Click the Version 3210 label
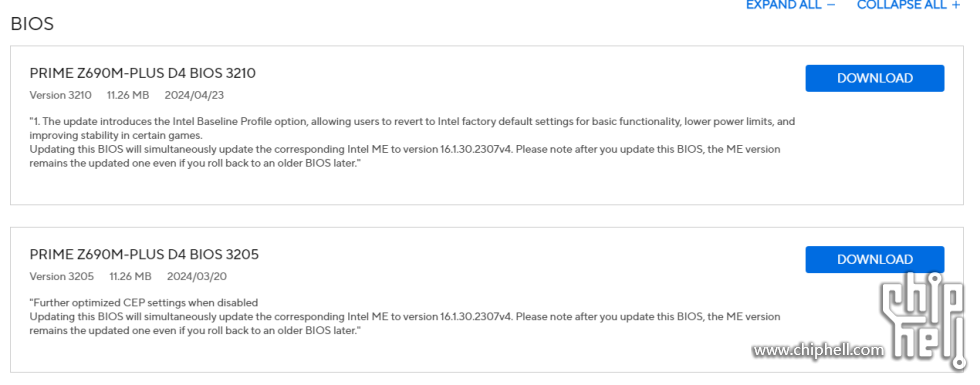980x385 pixels. coord(61,96)
